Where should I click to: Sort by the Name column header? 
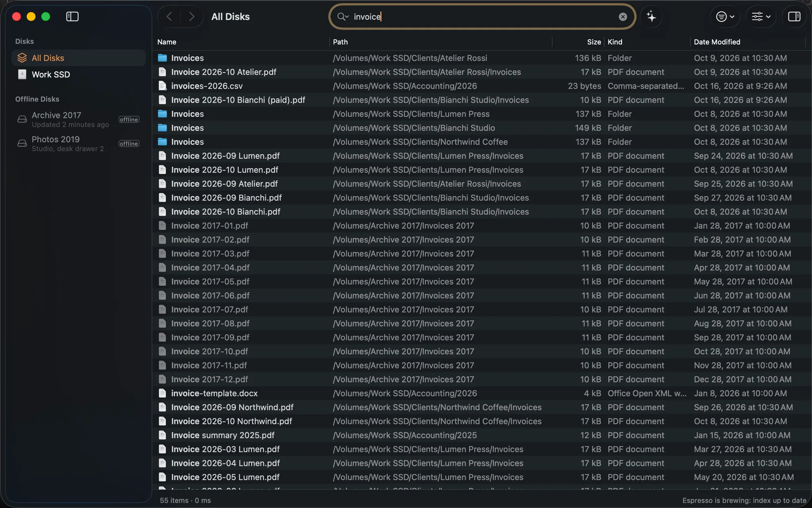click(167, 42)
